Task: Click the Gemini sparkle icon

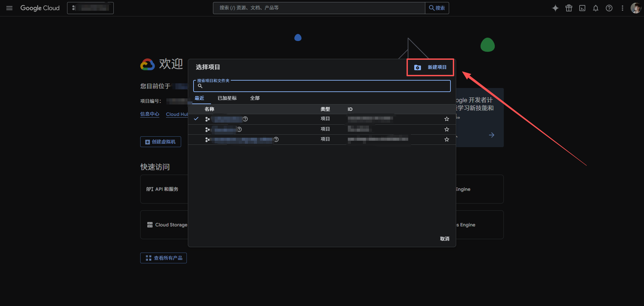Action: [555, 8]
